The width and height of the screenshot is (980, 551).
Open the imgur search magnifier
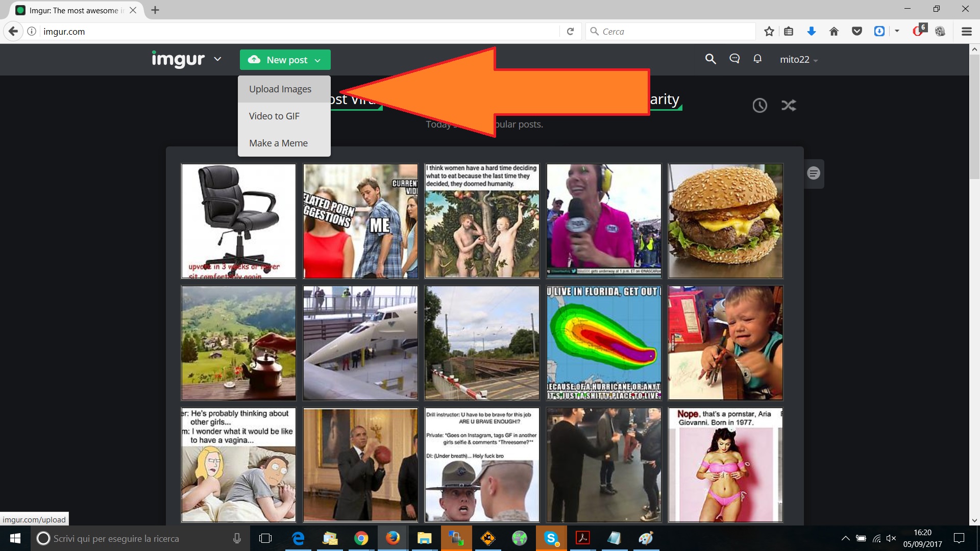(710, 59)
